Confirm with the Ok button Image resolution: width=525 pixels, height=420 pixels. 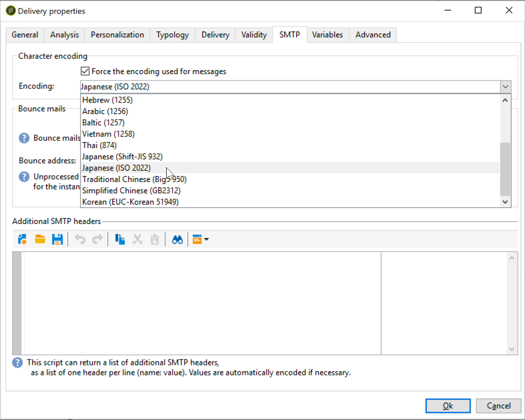(x=448, y=405)
